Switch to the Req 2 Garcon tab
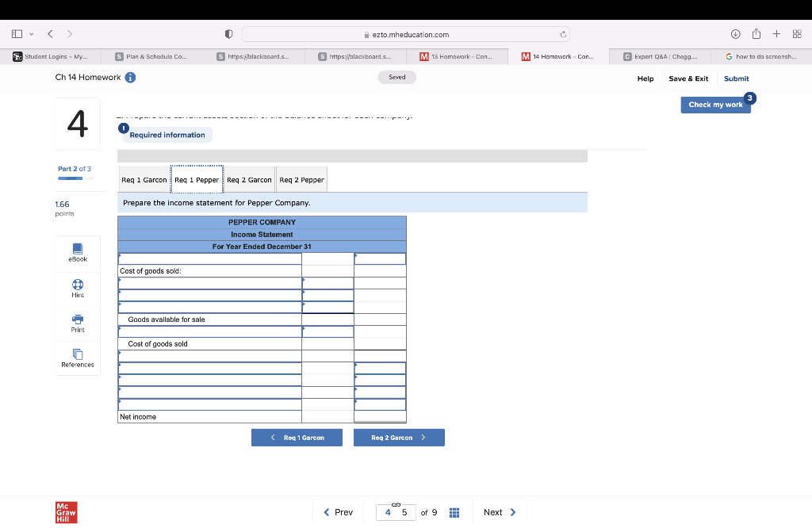Viewport: 812px width, 528px height. [x=249, y=180]
